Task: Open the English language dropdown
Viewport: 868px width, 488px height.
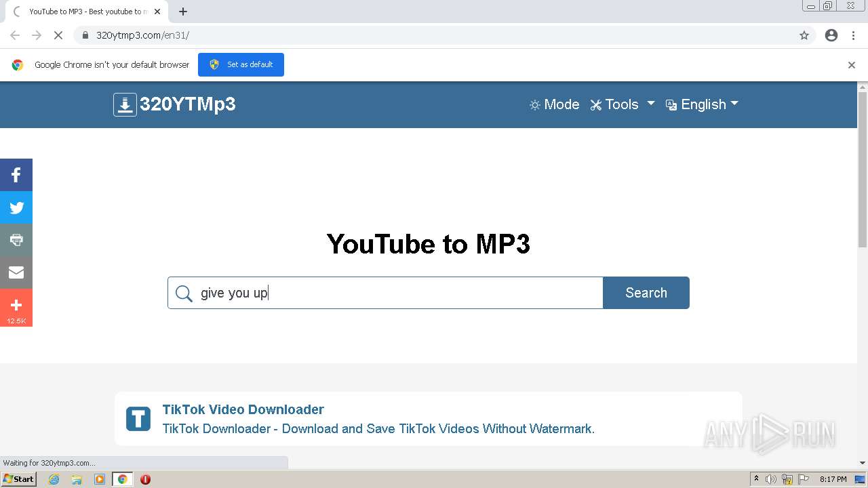Action: (702, 104)
